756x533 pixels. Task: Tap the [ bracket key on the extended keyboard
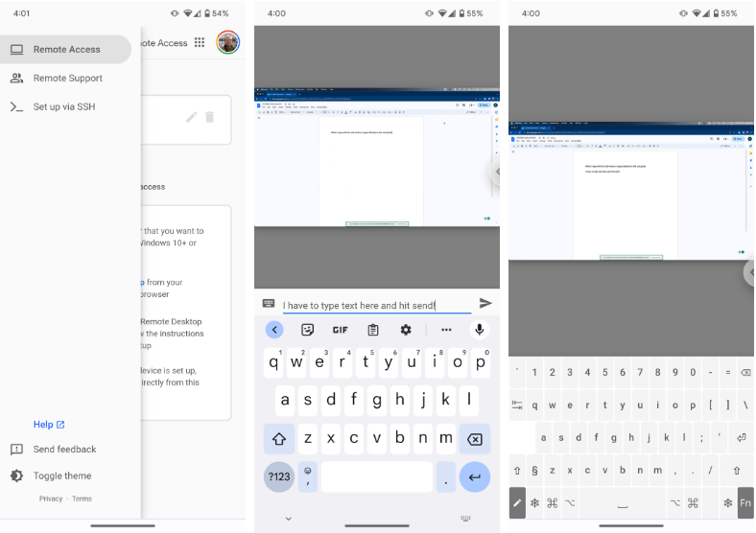pyautogui.click(x=710, y=405)
